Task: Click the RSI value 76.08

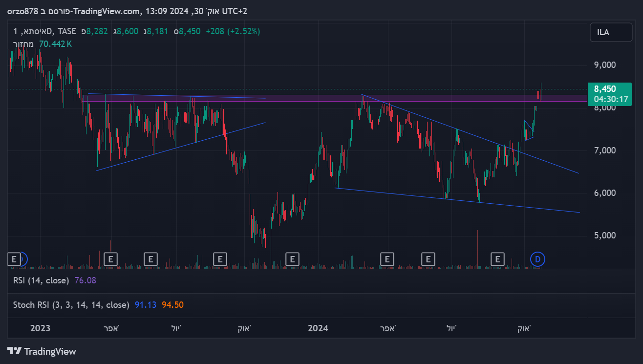Action: point(85,280)
